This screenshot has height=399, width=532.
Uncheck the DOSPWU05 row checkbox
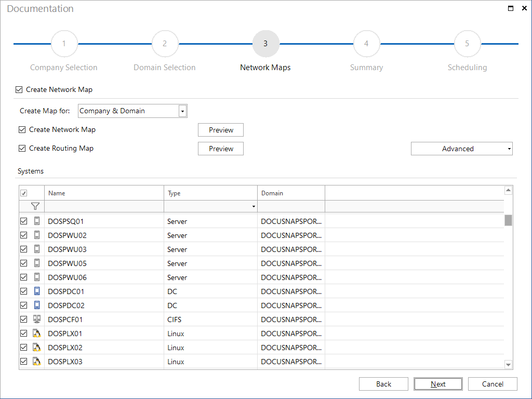tap(24, 263)
